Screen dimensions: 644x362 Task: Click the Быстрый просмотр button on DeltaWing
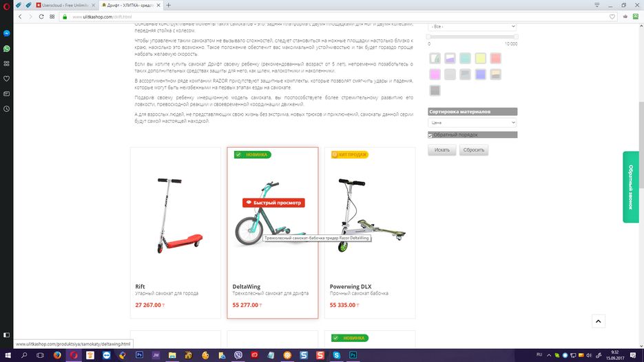pos(273,203)
